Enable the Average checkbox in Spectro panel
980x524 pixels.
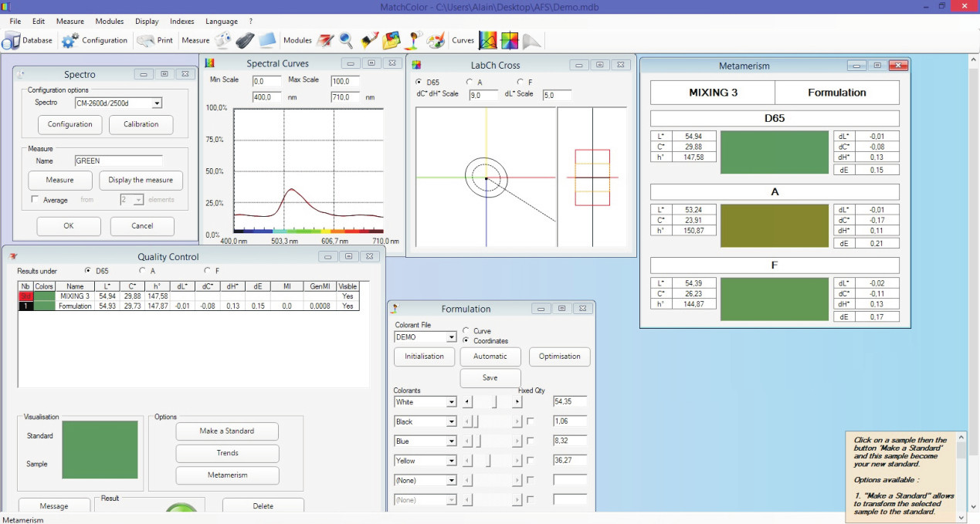(x=36, y=198)
